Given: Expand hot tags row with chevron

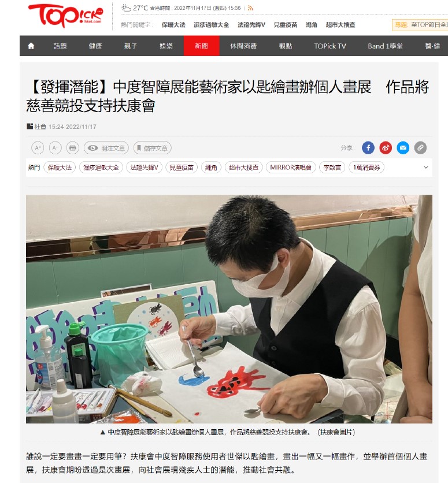Looking at the screenshot, I should pos(426,168).
